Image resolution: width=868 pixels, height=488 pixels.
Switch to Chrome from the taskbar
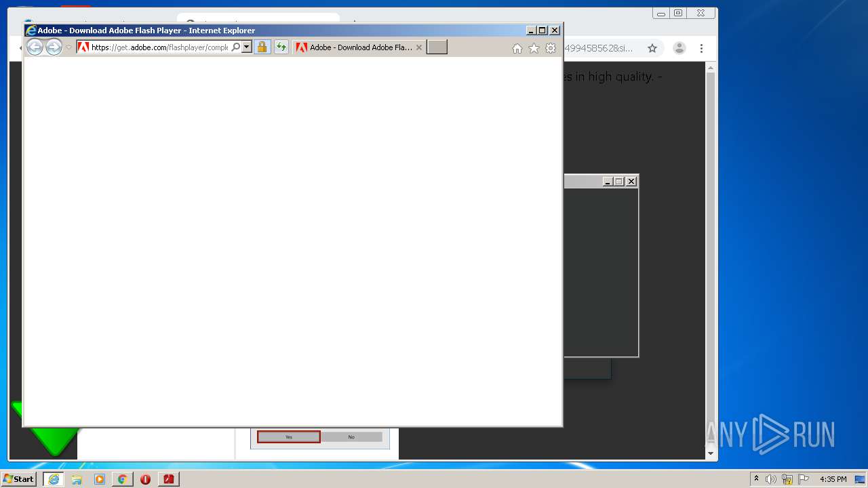click(x=122, y=479)
